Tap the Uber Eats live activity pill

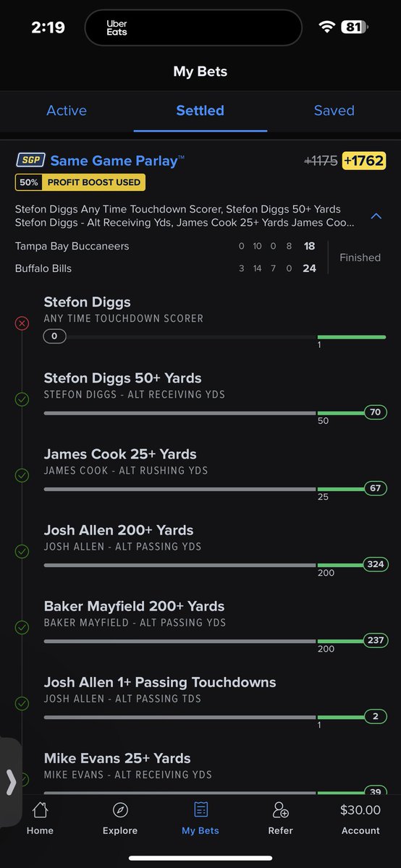coord(193,28)
